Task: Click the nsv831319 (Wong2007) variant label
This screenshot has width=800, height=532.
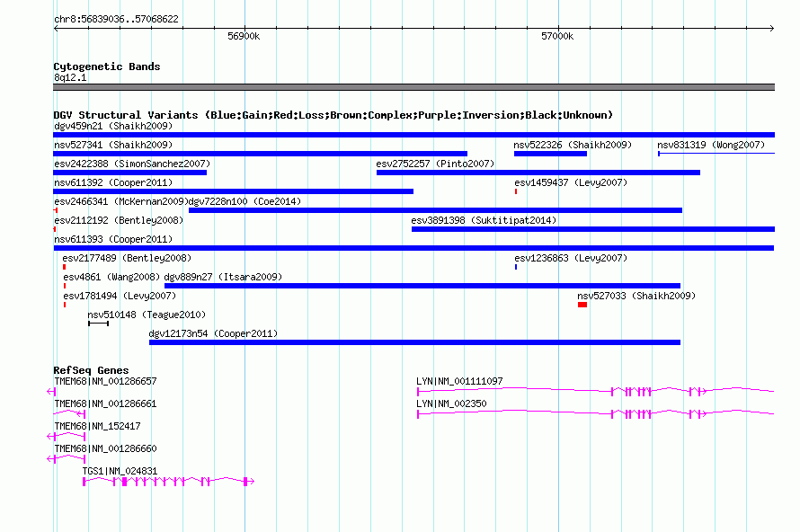Action: point(711,145)
